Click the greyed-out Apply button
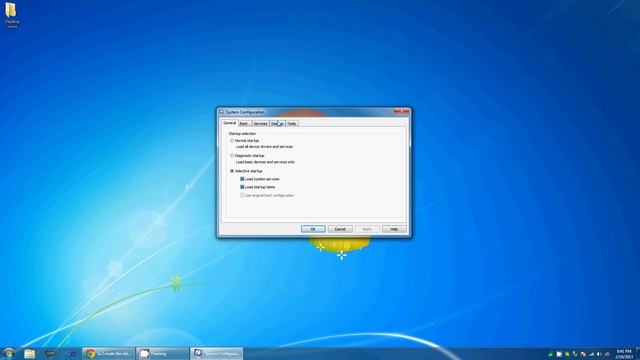640x360 pixels. click(367, 229)
